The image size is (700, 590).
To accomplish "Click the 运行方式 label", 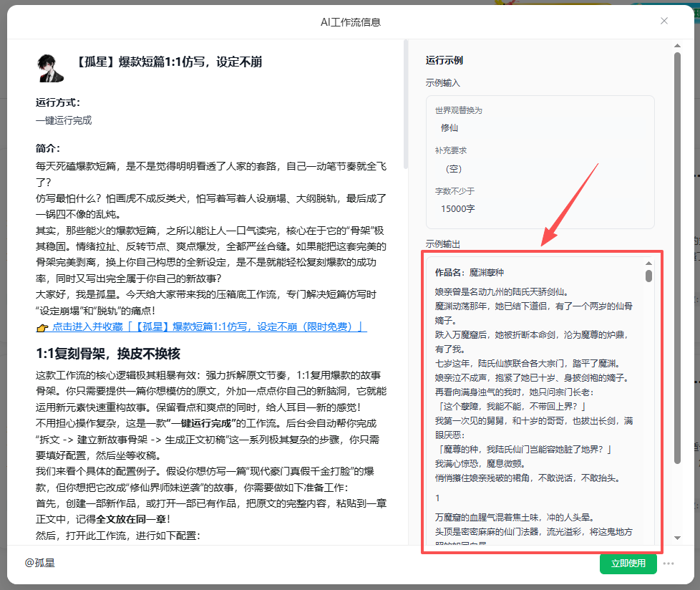I will coord(57,102).
